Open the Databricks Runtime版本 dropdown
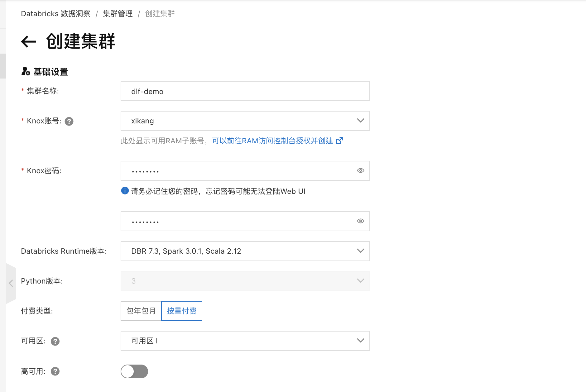This screenshot has width=586, height=392. [245, 251]
